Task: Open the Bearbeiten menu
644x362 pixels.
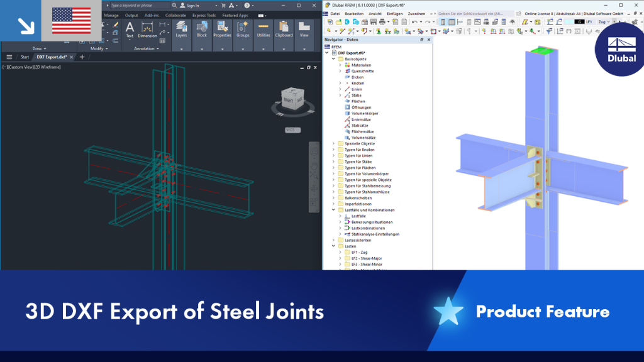Action: pos(354,14)
